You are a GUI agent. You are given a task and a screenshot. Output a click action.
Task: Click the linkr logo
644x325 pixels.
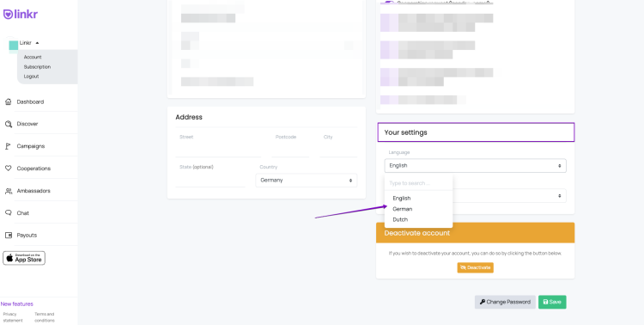click(21, 15)
